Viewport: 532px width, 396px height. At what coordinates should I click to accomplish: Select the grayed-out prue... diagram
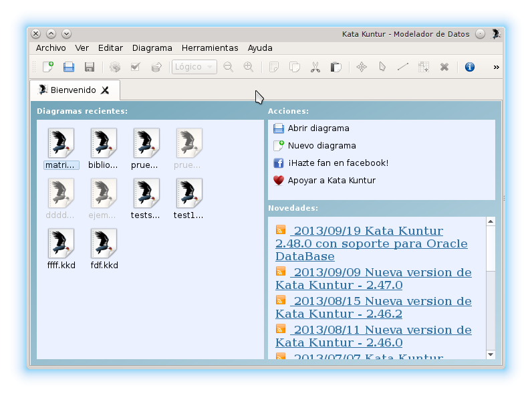tap(188, 148)
